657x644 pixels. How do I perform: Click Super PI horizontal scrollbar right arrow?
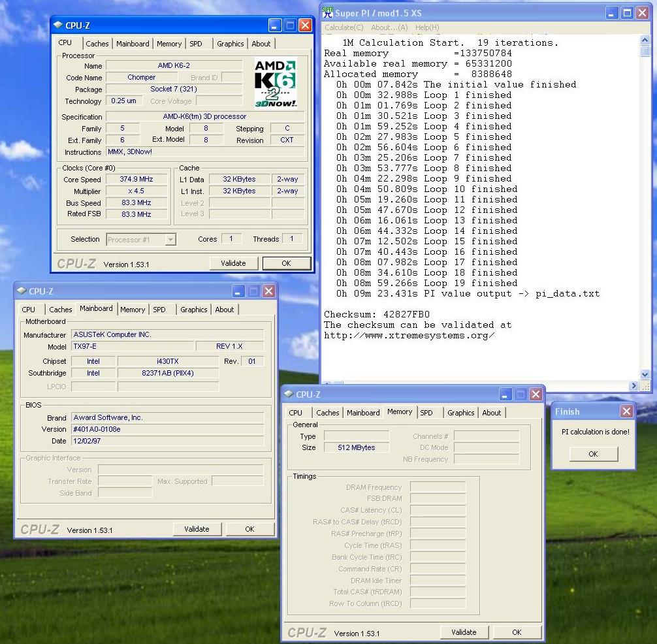point(633,385)
